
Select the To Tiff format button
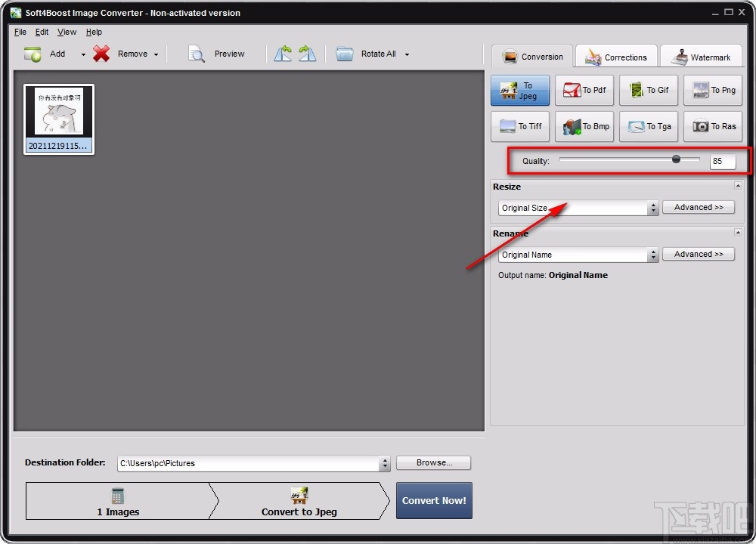coord(520,126)
